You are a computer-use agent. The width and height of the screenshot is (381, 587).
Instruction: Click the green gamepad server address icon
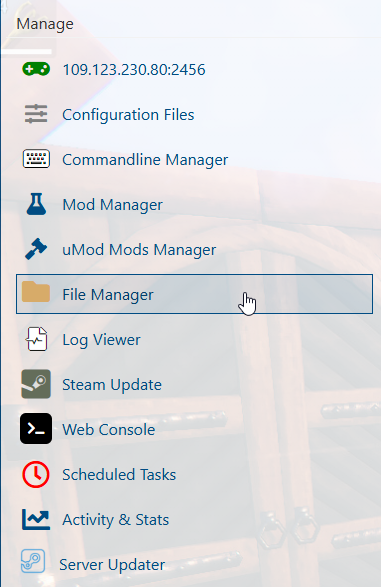click(36, 69)
